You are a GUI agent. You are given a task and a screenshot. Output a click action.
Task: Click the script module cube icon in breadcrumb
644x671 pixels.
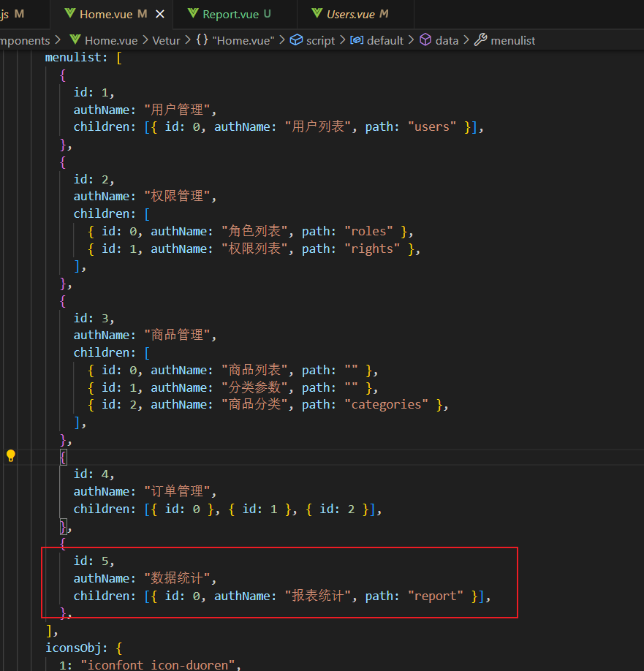[296, 39]
